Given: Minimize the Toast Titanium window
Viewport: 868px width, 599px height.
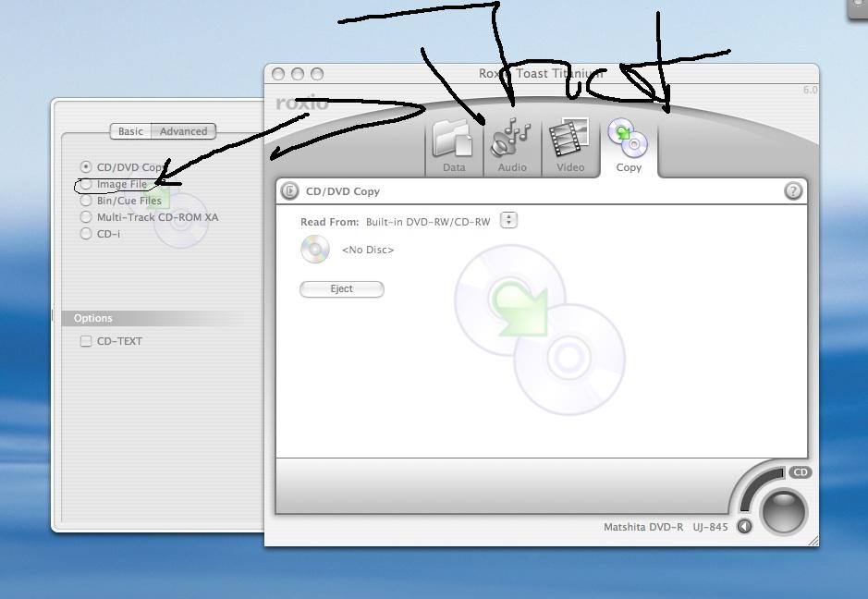Looking at the screenshot, I should 298,74.
